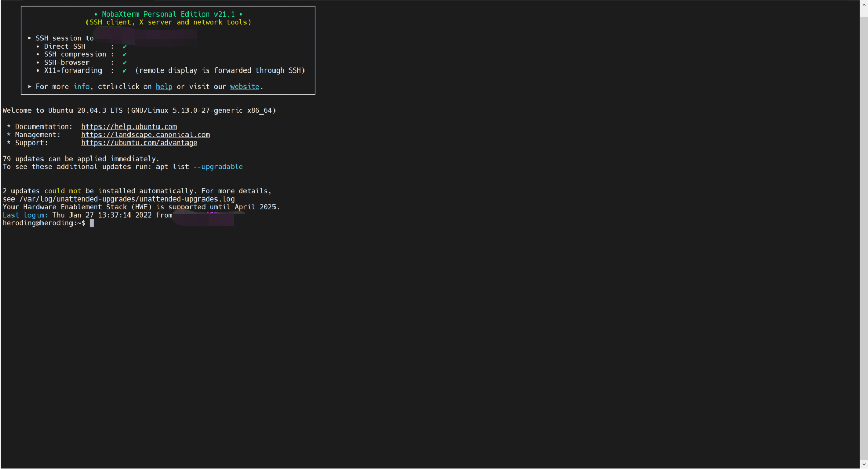Click '(remote display is forwarded through SSH)' text
The width and height of the screenshot is (868, 469).
tap(220, 70)
